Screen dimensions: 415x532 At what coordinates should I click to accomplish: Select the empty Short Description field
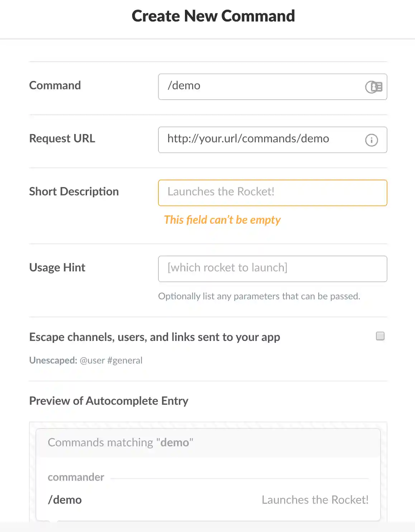click(x=272, y=193)
